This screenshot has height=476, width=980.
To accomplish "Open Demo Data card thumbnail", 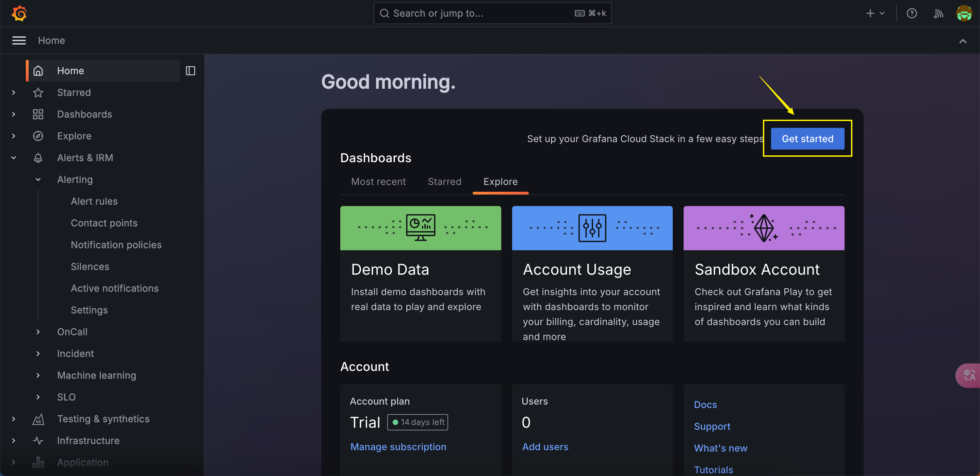I will (x=420, y=228).
